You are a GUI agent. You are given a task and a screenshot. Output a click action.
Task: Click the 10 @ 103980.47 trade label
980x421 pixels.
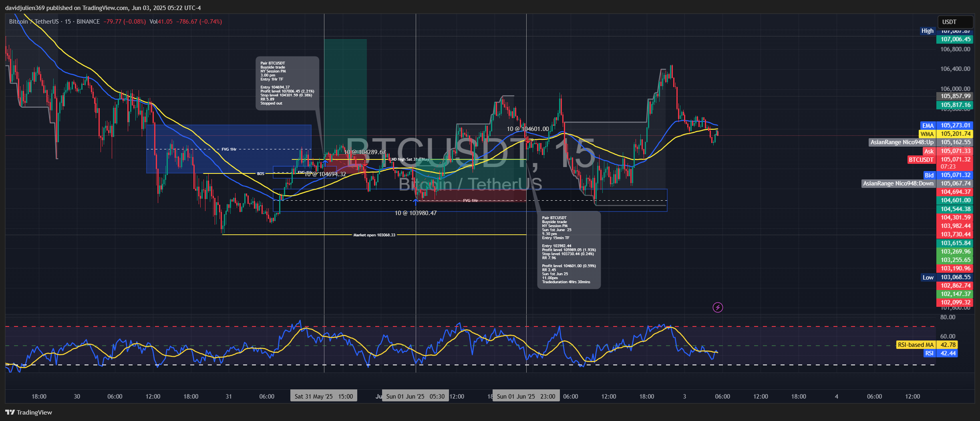[416, 213]
